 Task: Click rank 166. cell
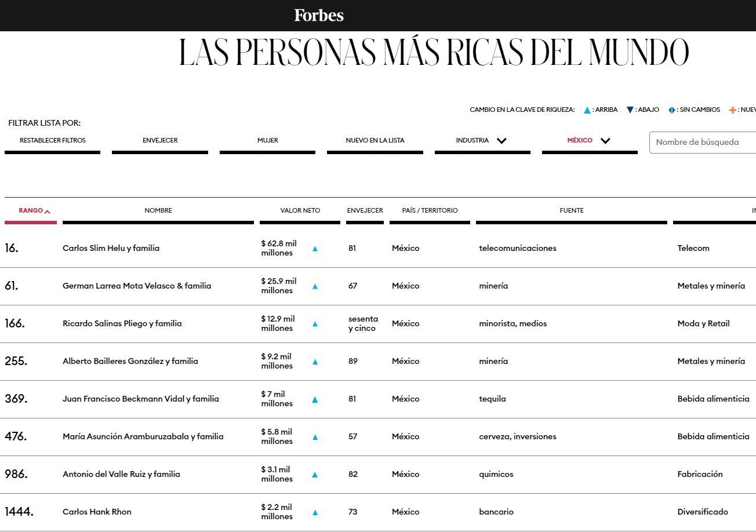point(14,323)
